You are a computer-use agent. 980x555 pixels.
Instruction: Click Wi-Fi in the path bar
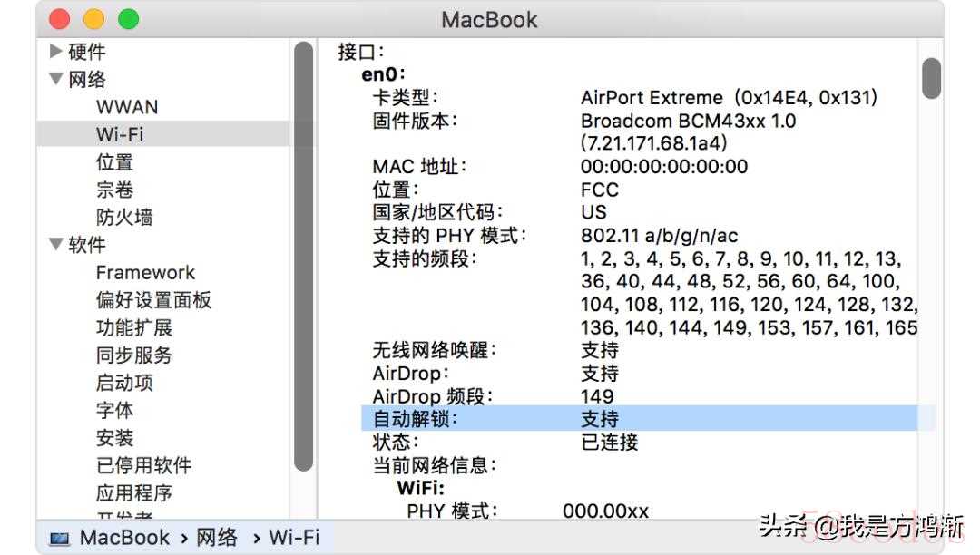coord(294,537)
